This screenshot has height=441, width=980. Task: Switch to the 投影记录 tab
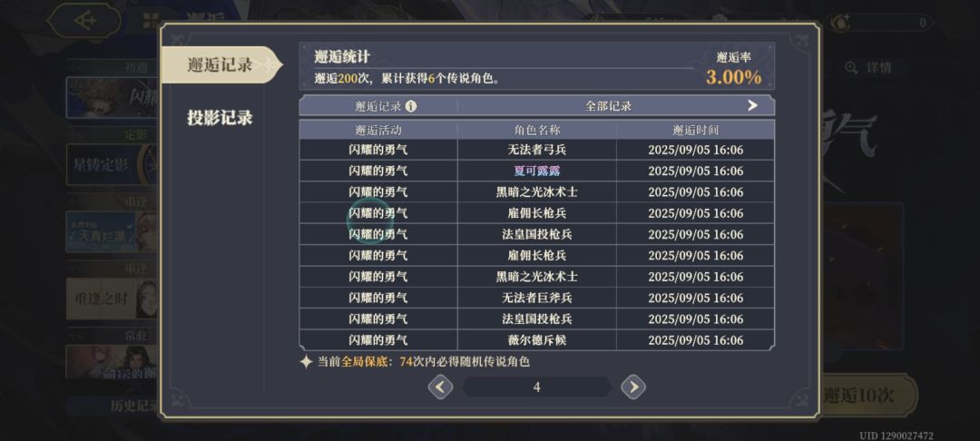[x=220, y=118]
